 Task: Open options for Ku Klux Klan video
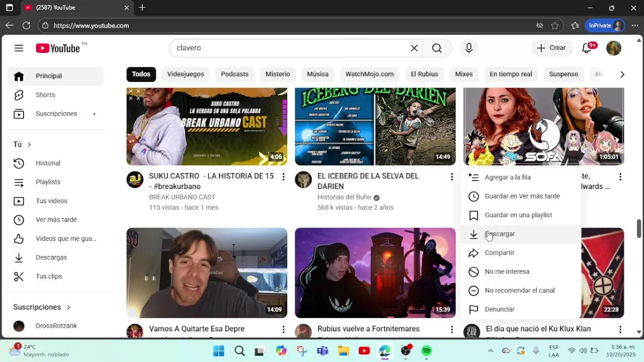pyautogui.click(x=620, y=330)
